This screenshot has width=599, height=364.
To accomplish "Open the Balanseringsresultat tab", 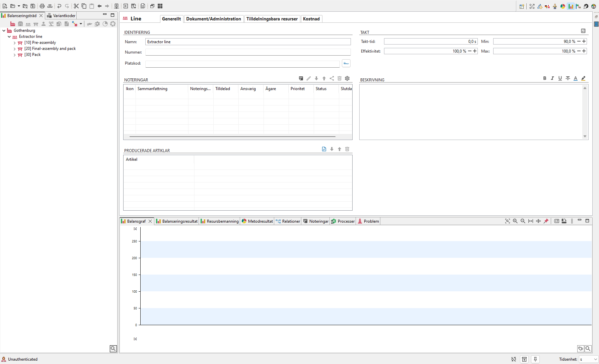I will pyautogui.click(x=177, y=221).
